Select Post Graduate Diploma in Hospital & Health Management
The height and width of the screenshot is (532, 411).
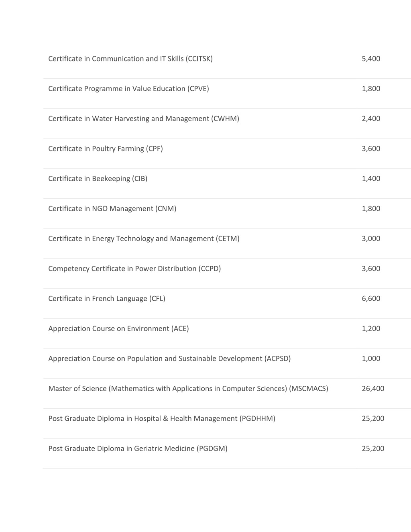pos(162,419)
